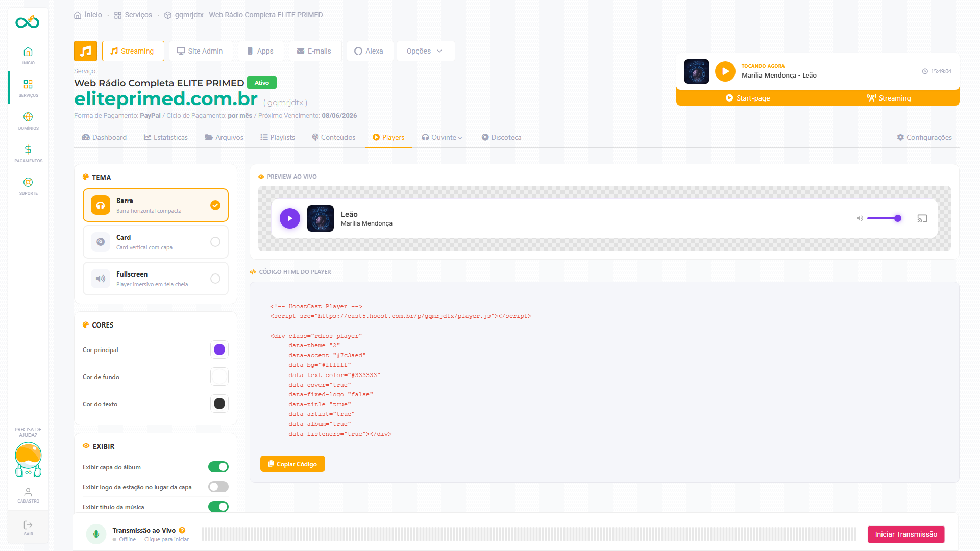Image resolution: width=980 pixels, height=551 pixels.
Task: Select the Fullscreen theme radio option
Action: click(x=215, y=279)
